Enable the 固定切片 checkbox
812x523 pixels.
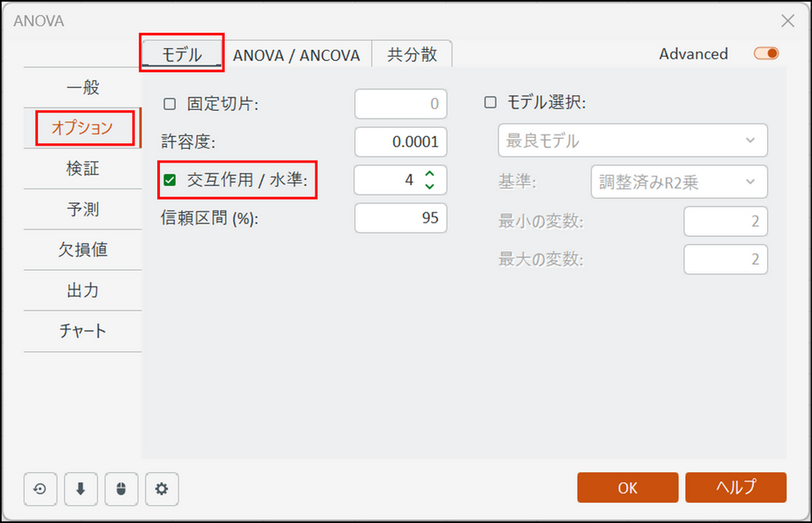tap(170, 104)
